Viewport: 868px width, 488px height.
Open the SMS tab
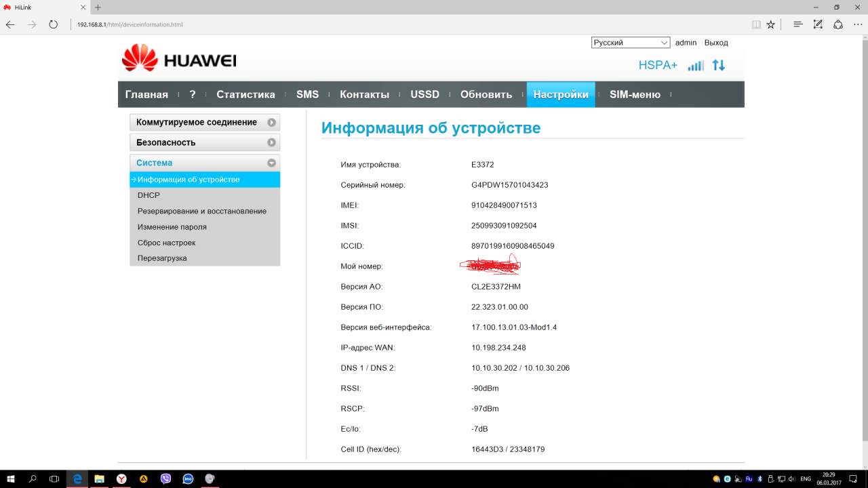click(x=307, y=95)
